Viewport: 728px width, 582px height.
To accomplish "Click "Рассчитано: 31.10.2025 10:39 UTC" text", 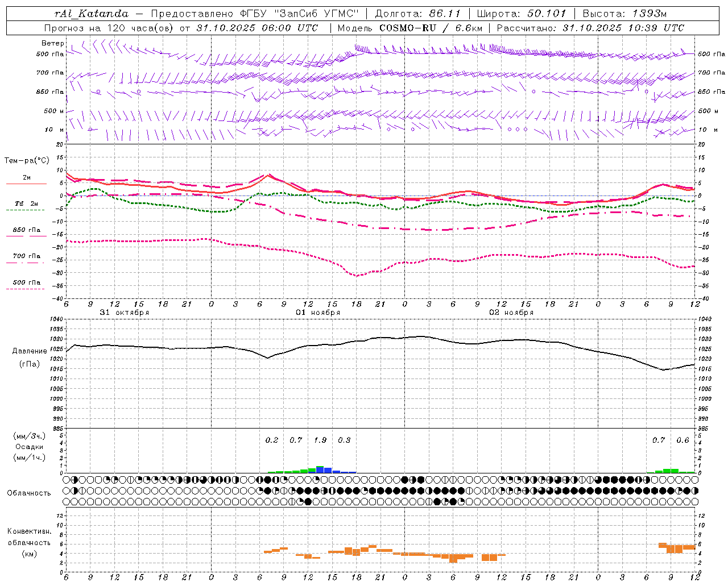I will tap(590, 28).
